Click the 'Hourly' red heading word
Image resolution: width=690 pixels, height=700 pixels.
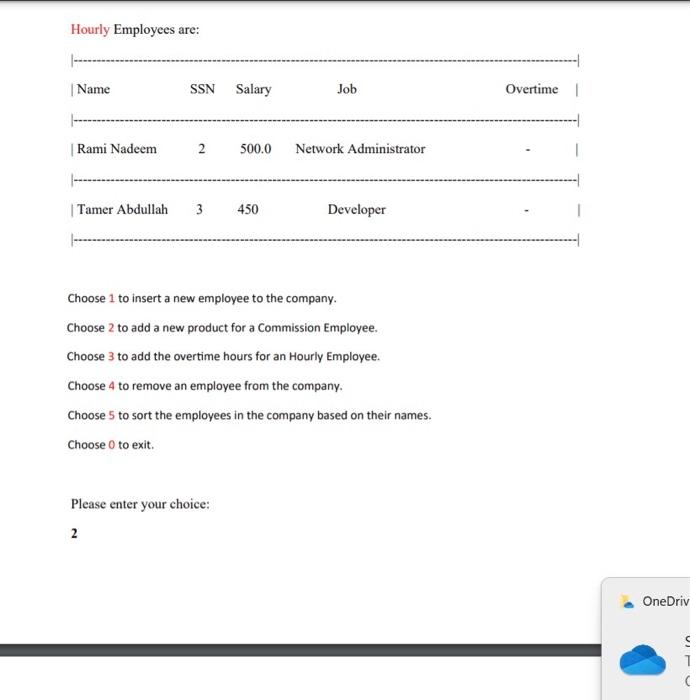[x=90, y=29]
